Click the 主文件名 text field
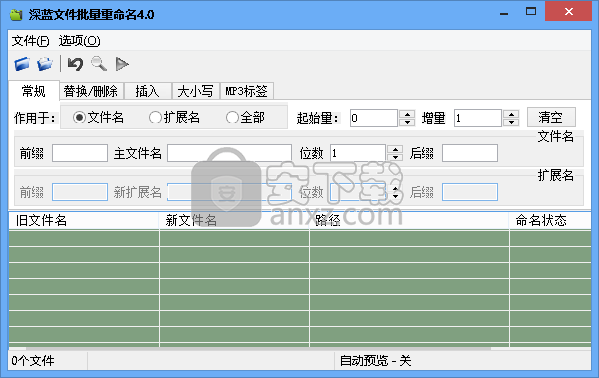Image resolution: width=599 pixels, height=378 pixels. (229, 153)
